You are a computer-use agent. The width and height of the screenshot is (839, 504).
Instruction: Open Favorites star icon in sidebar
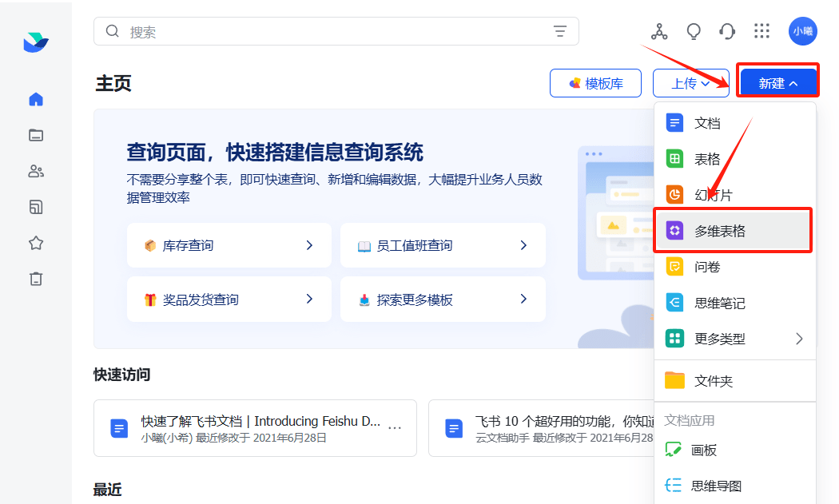tap(36, 243)
